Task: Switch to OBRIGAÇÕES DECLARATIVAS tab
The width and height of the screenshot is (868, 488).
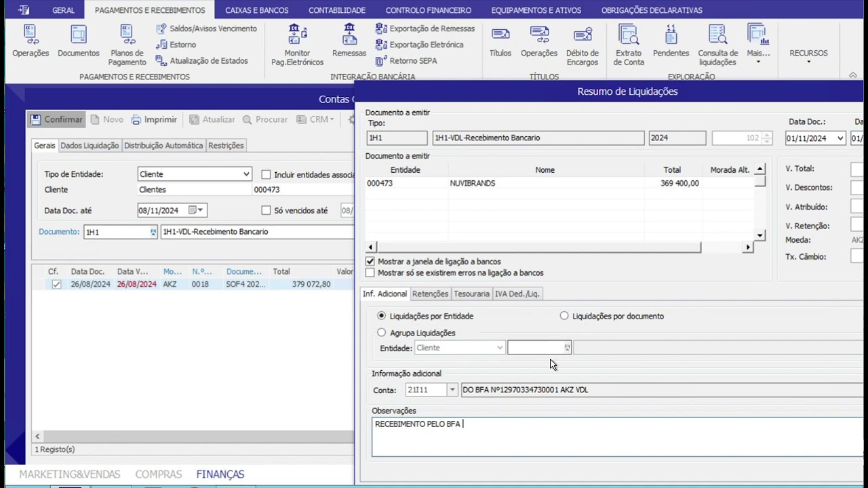Action: click(x=652, y=10)
